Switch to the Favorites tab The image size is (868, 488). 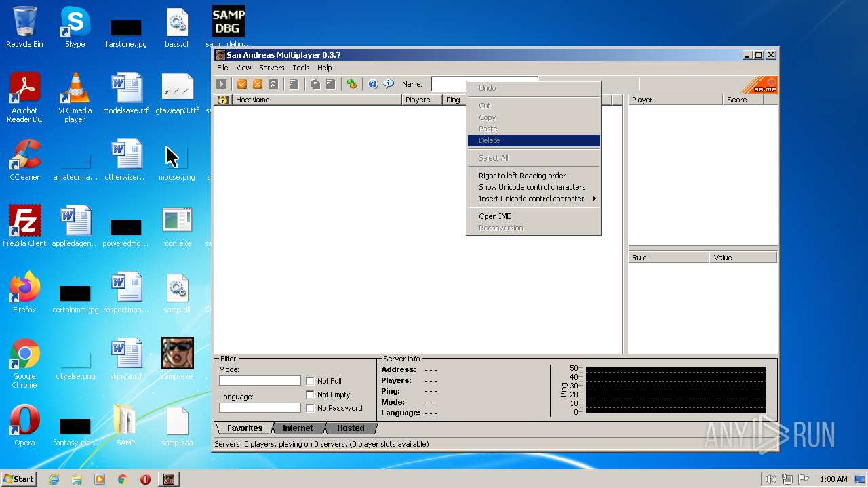pos(245,428)
